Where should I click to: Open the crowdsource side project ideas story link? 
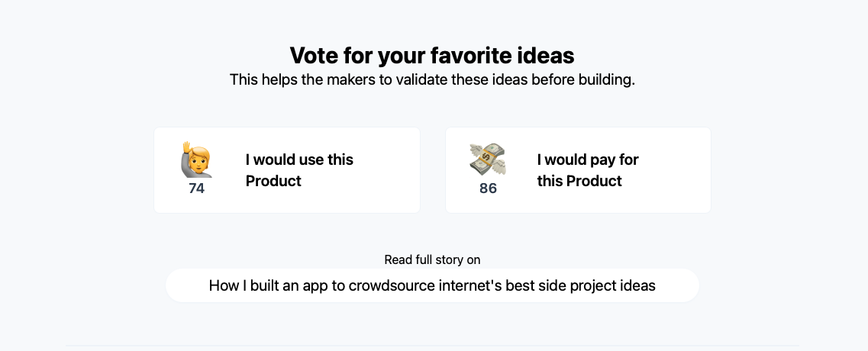point(432,285)
